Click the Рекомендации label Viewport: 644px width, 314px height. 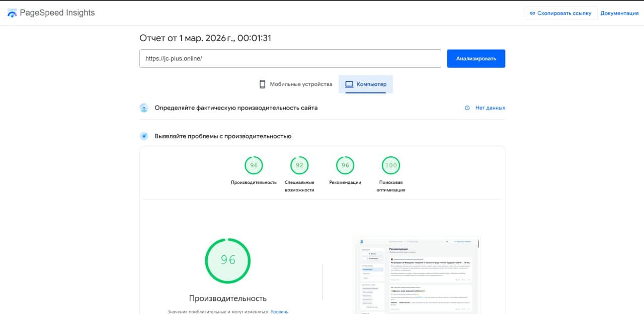(345, 182)
